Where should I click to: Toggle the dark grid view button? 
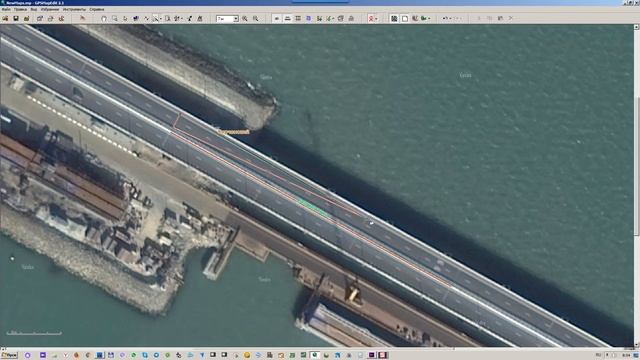click(x=394, y=18)
